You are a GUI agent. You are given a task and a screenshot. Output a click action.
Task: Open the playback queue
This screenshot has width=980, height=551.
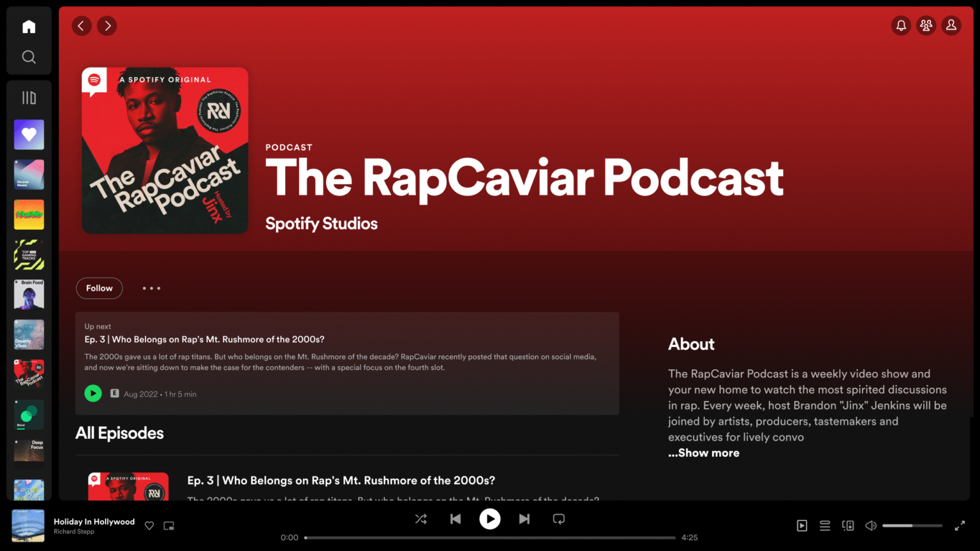tap(825, 525)
